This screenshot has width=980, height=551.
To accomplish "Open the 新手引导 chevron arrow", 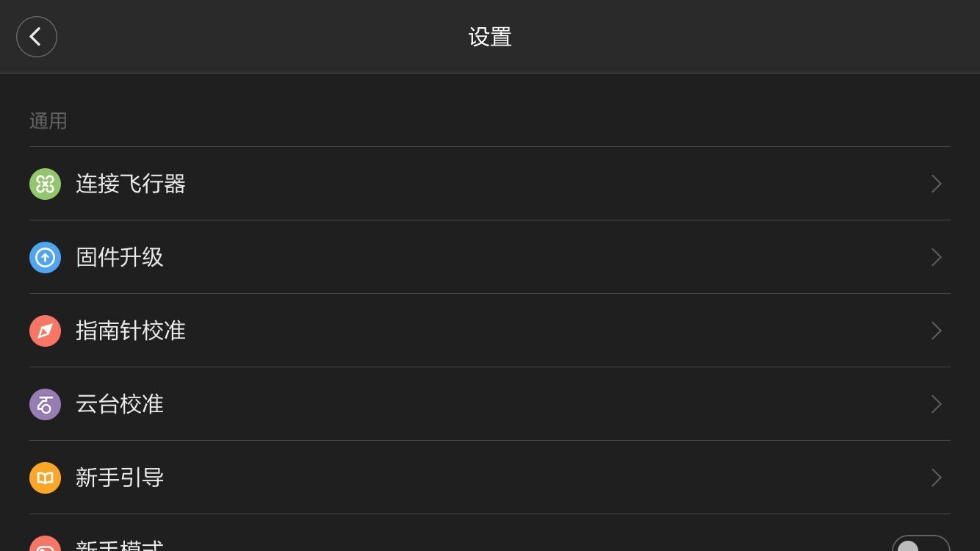I will [x=936, y=478].
